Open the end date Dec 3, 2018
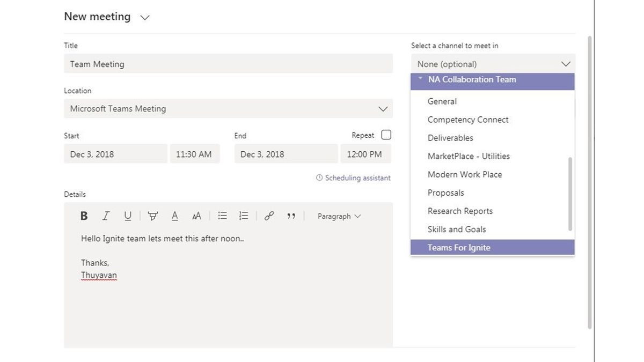The width and height of the screenshot is (644, 362). coord(286,154)
